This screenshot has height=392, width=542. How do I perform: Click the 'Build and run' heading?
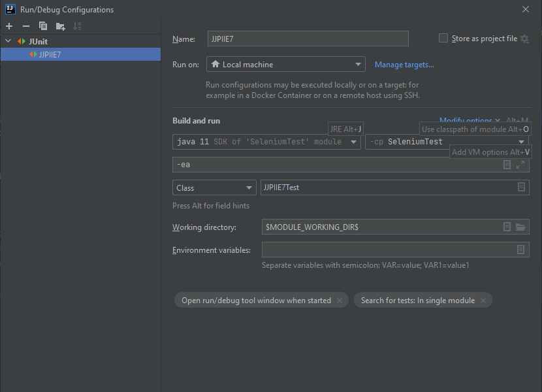click(197, 121)
